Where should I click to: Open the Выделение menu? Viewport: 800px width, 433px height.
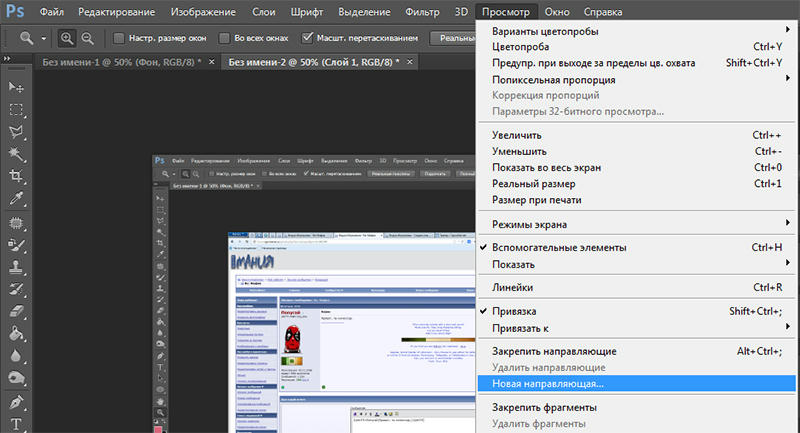(364, 11)
